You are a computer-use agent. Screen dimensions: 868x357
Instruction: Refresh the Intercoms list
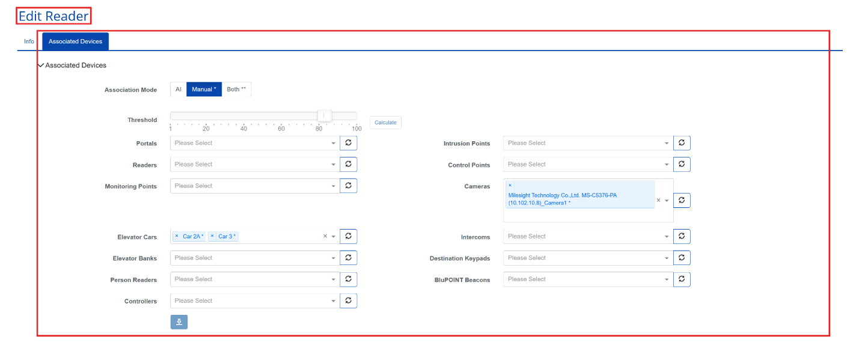click(x=682, y=236)
